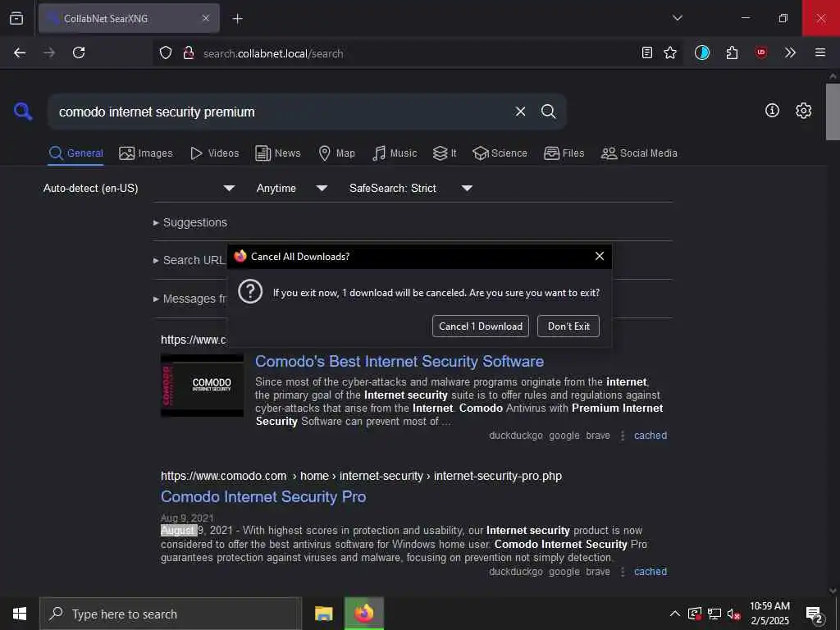Image resolution: width=840 pixels, height=630 pixels.
Task: Click the Cancel 1 Download button
Action: point(481,326)
